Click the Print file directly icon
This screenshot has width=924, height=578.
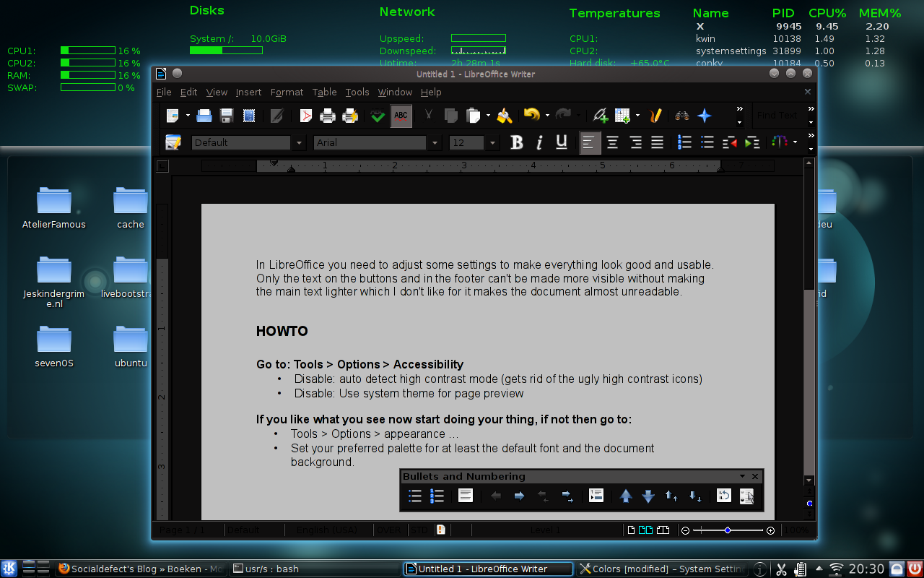(x=328, y=116)
